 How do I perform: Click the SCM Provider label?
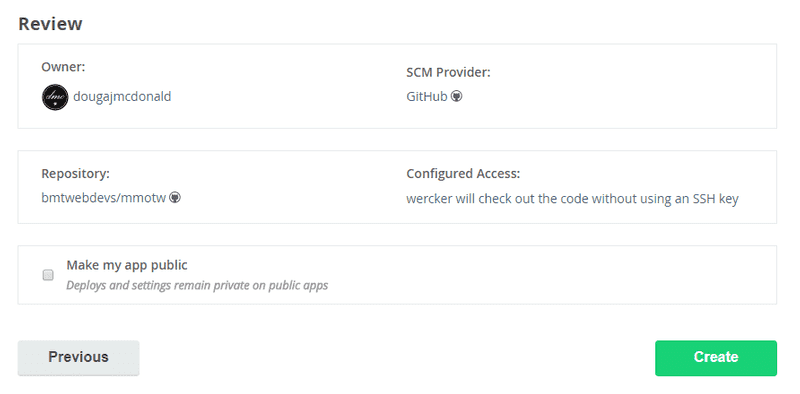(x=448, y=72)
